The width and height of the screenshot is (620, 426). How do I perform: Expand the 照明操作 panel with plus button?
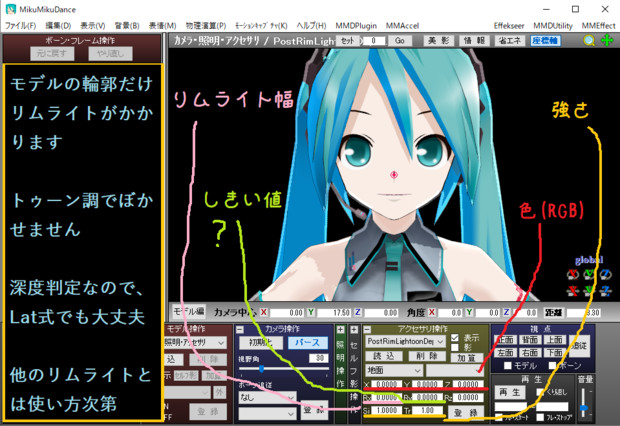coord(340,329)
